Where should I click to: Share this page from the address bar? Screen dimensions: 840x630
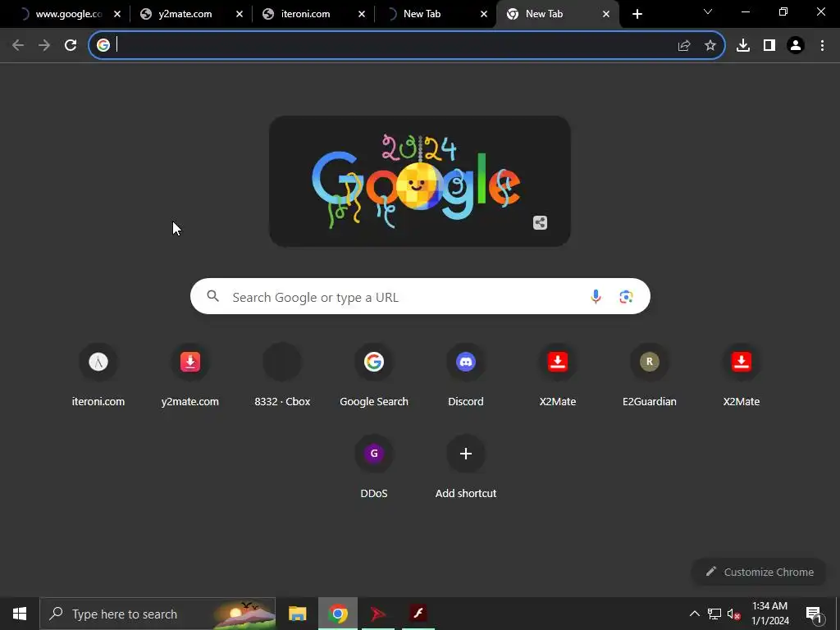pos(684,46)
